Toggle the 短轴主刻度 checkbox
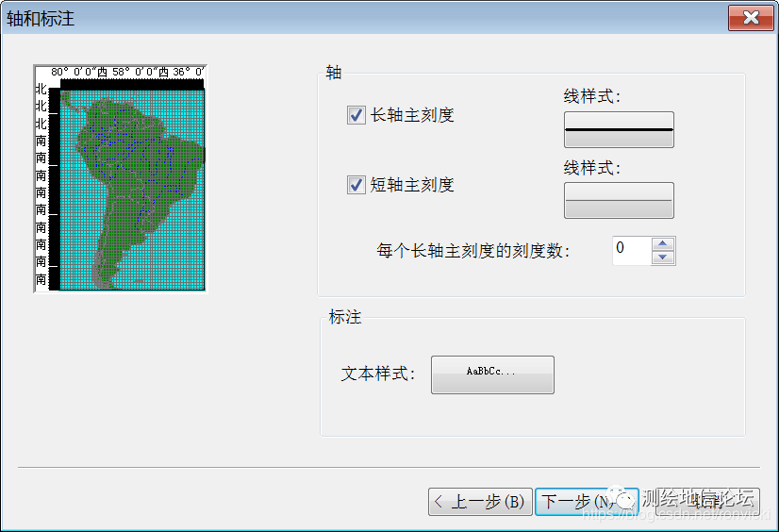The image size is (779, 532). [x=356, y=185]
